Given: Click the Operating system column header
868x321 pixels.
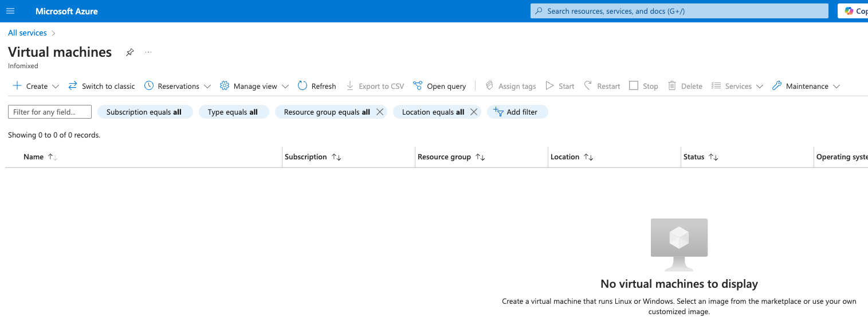Looking at the screenshot, I should (x=842, y=156).
